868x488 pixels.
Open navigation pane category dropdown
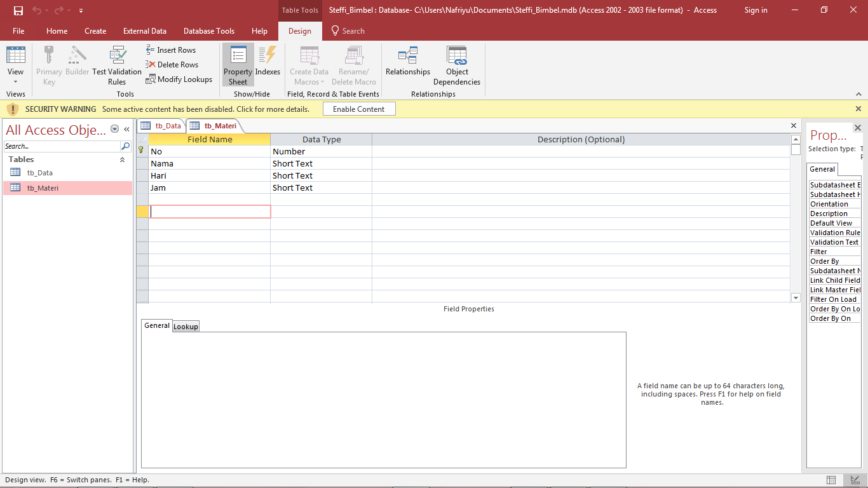[x=115, y=129]
